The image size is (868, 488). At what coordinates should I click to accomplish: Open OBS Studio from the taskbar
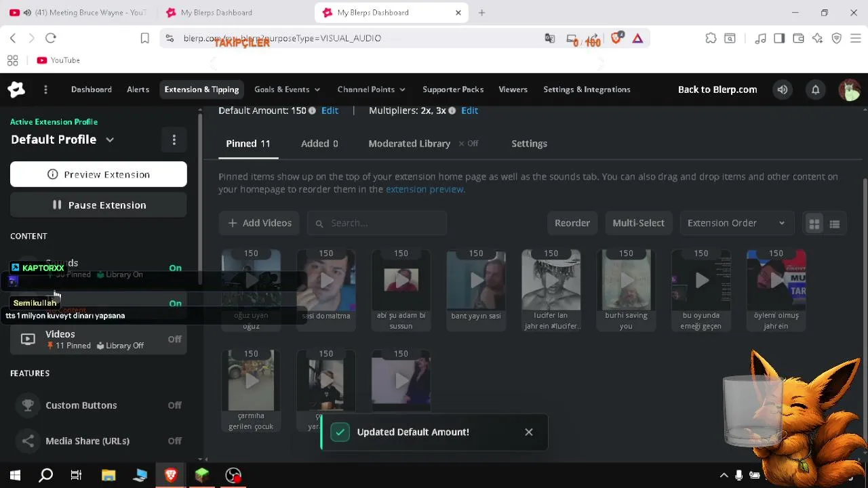point(233,475)
